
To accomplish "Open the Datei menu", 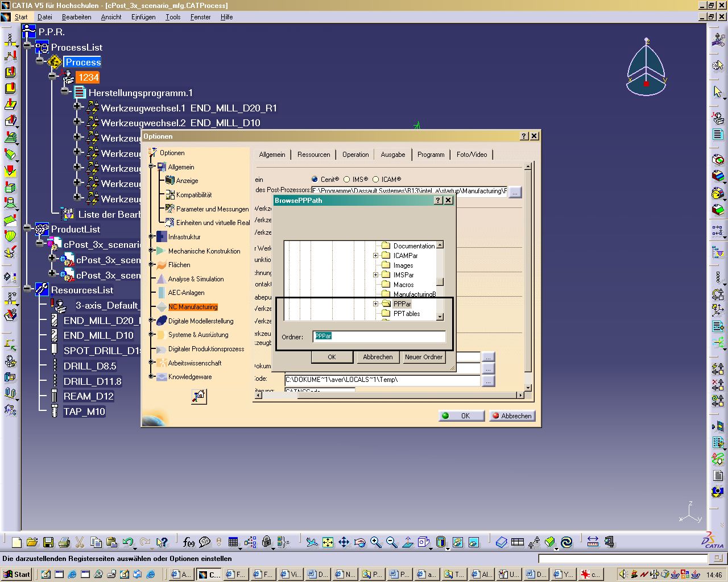I will [x=45, y=17].
